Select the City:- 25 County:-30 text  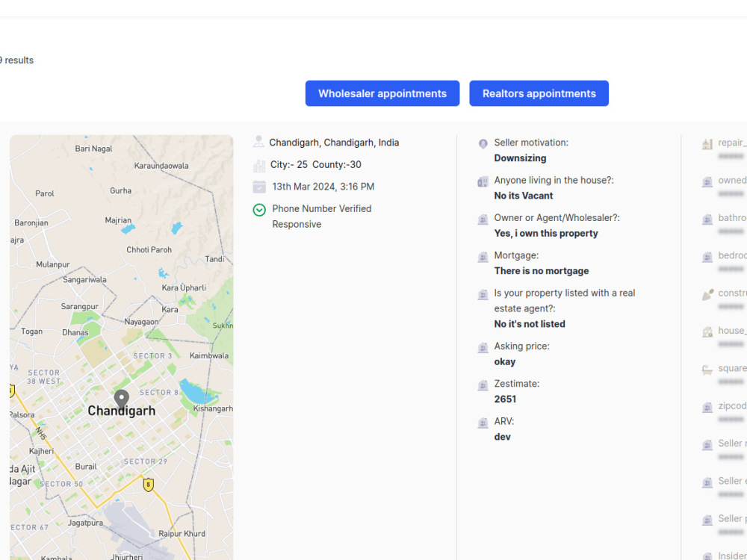(316, 165)
